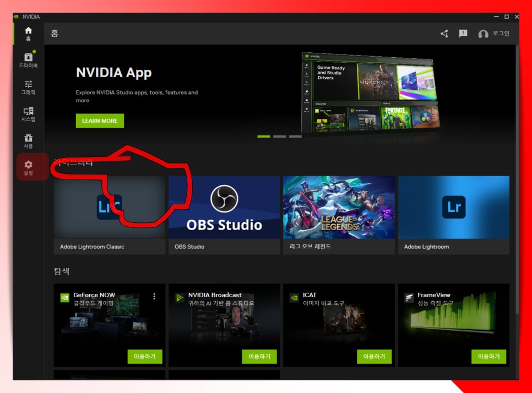
Task: Select the 사용 (Redeem) sidebar icon
Action: [28, 139]
